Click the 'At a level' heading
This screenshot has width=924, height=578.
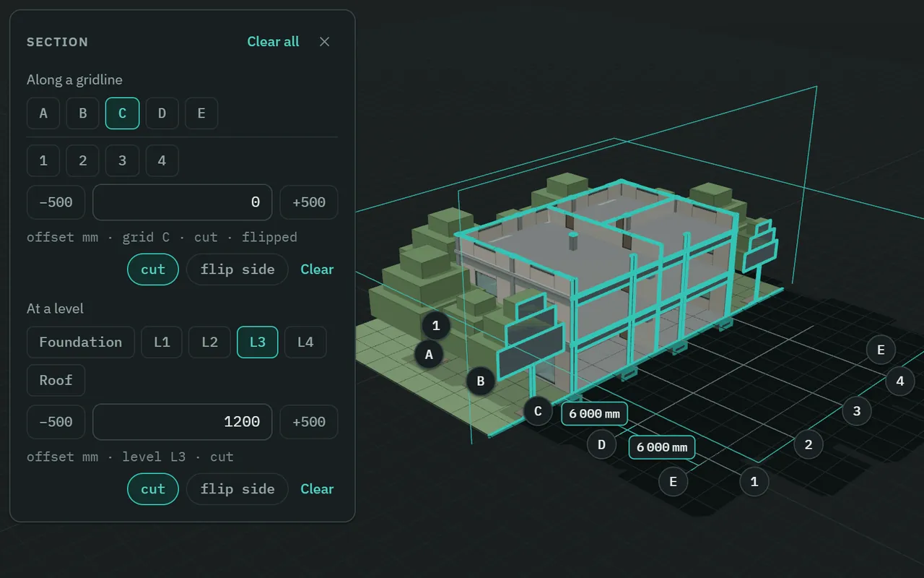[x=55, y=309]
